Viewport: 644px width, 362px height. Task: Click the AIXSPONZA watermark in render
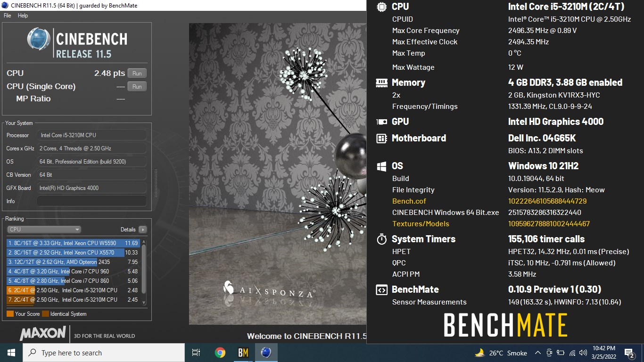tap(269, 291)
